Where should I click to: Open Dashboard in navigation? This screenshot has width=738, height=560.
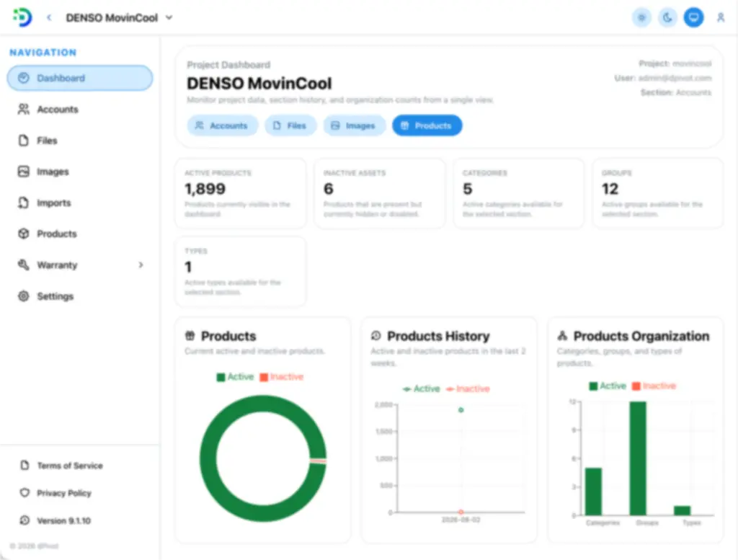point(80,78)
